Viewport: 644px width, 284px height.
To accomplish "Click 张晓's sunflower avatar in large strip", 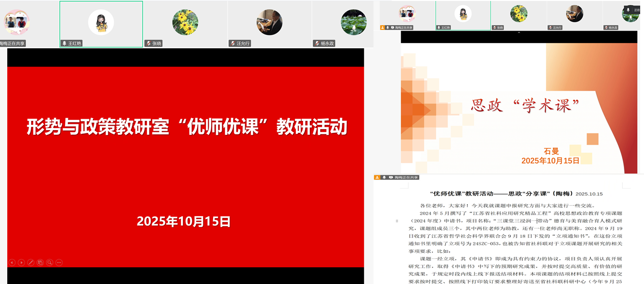I will pos(185,22).
